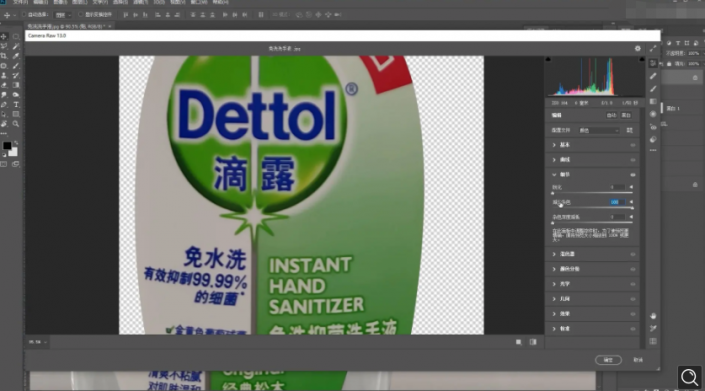This screenshot has height=391, width=705.
Task: Click the sharpening value field
Action: (616, 187)
